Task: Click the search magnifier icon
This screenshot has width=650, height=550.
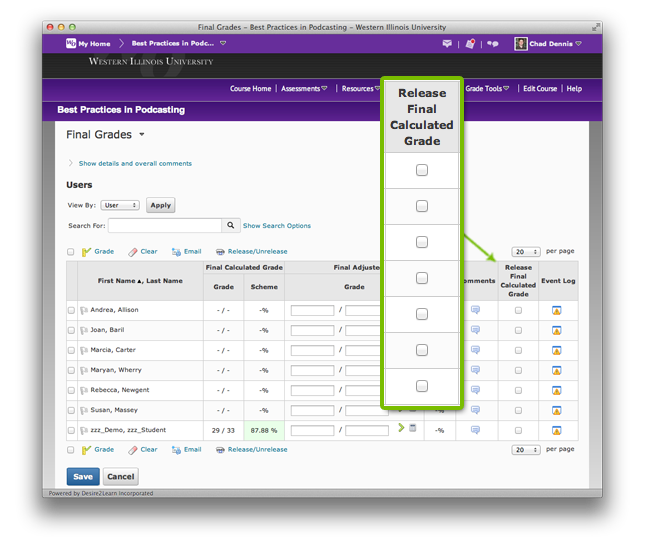Action: (230, 225)
